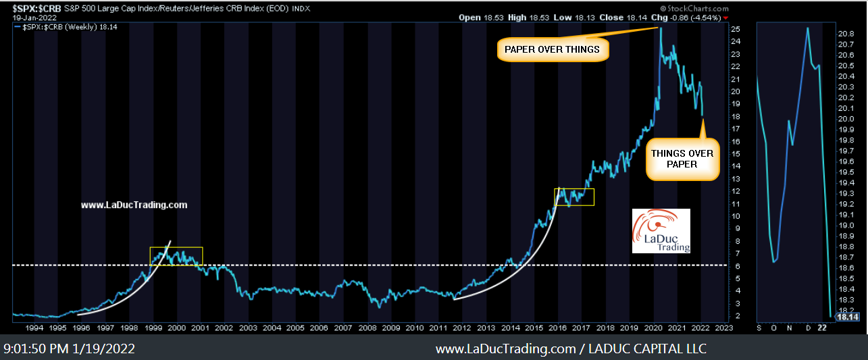
Task: Click the 1996 year label on the time axis
Action: click(x=81, y=328)
